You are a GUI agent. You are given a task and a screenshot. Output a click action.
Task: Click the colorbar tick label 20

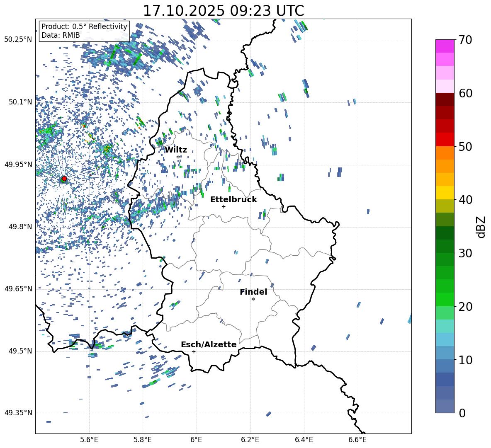click(465, 307)
